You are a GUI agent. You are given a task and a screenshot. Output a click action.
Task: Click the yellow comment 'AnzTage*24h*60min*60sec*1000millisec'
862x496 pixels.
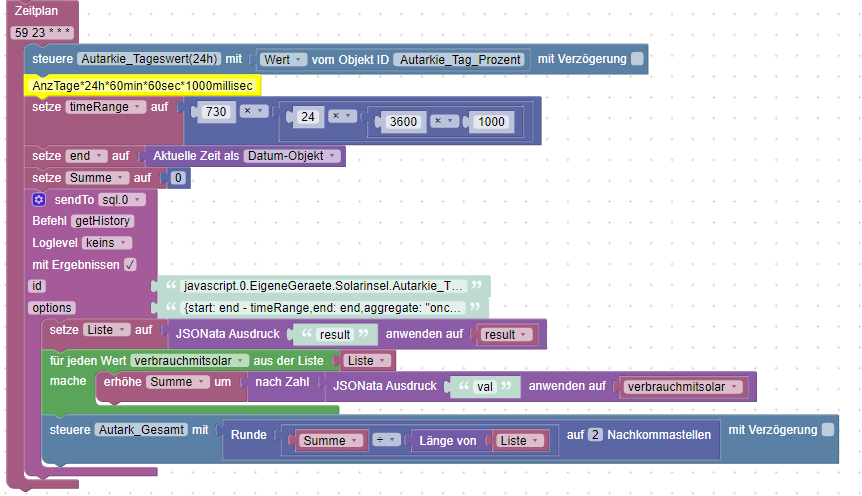(x=142, y=86)
